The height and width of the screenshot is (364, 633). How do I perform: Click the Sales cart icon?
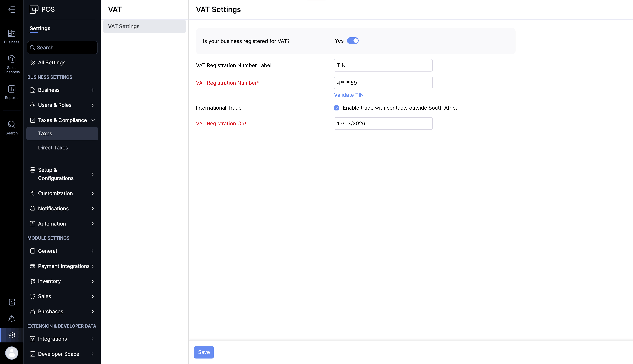click(33, 297)
